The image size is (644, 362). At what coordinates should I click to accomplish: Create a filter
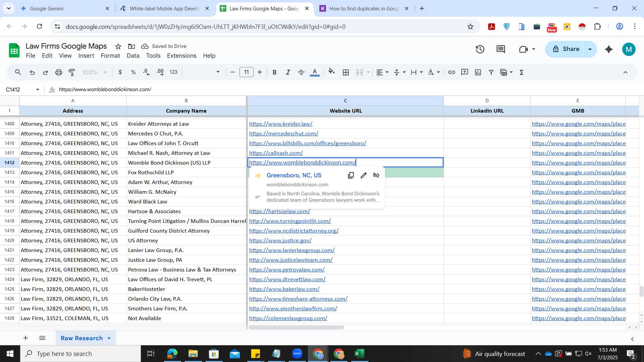click(491, 72)
